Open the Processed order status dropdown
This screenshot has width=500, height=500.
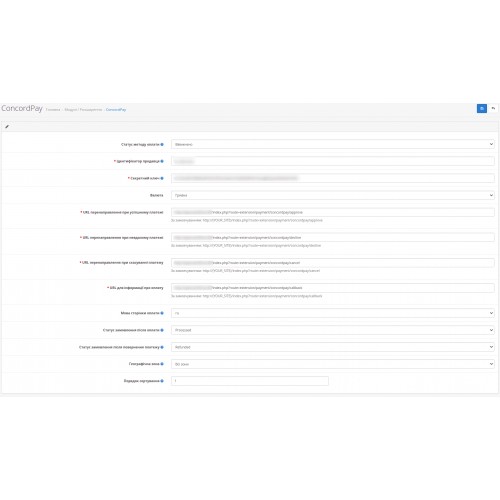[x=333, y=330]
